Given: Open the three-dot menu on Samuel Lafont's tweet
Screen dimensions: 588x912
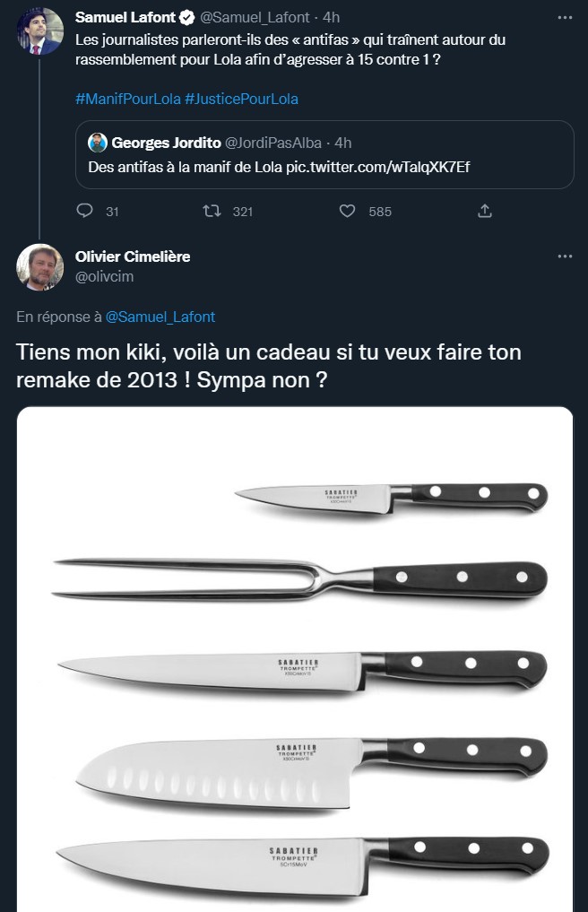Looking at the screenshot, I should (x=565, y=17).
